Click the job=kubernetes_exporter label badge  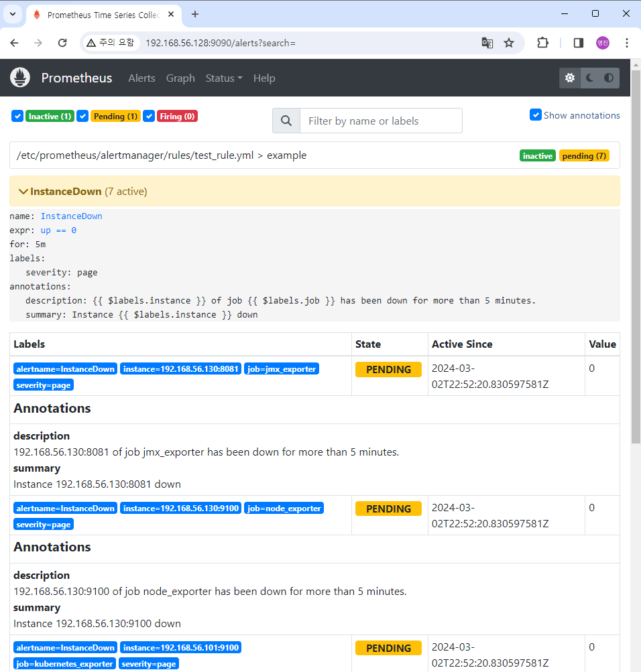tap(65, 664)
